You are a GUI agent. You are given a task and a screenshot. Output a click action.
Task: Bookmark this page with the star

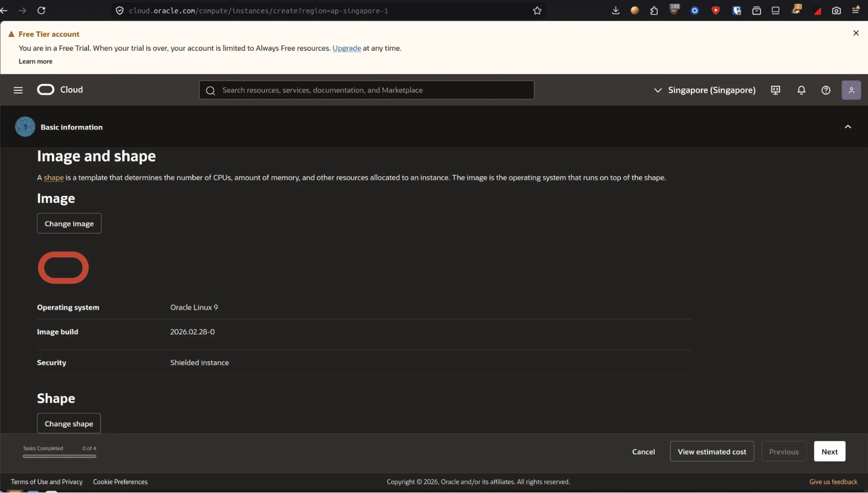[x=537, y=10]
